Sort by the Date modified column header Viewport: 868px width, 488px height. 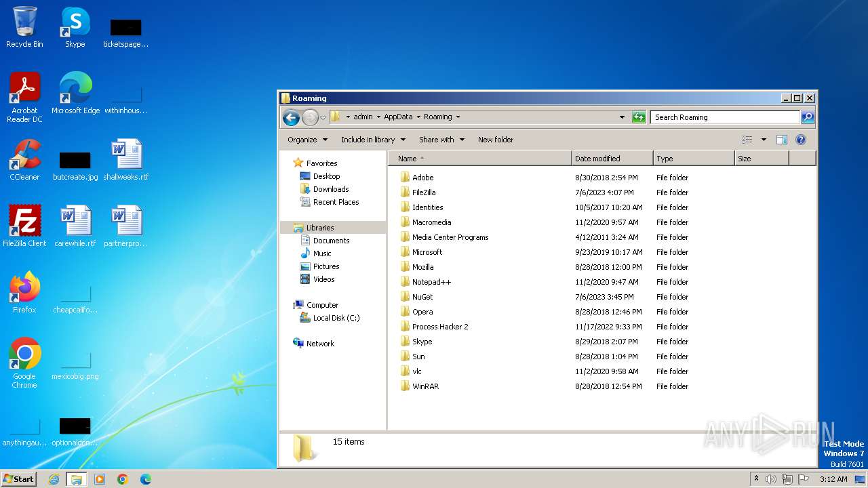coord(612,159)
